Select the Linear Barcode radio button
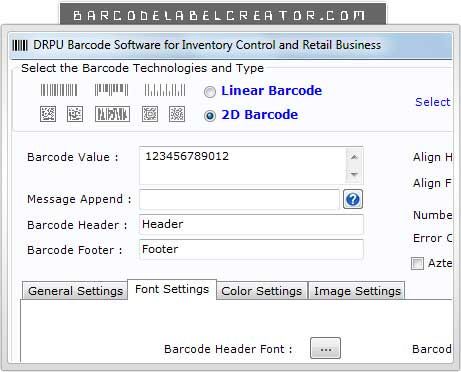Image resolution: width=461 pixels, height=372 pixels. pyautogui.click(x=210, y=92)
